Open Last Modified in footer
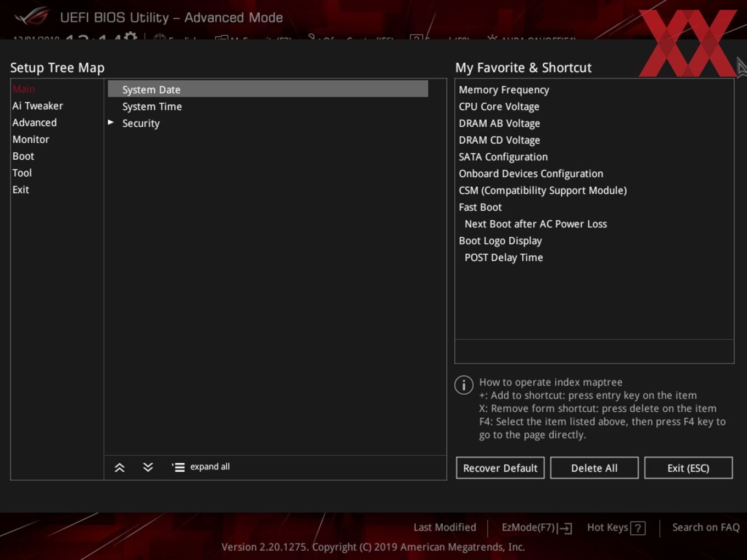Image resolution: width=747 pixels, height=560 pixels. tap(445, 528)
